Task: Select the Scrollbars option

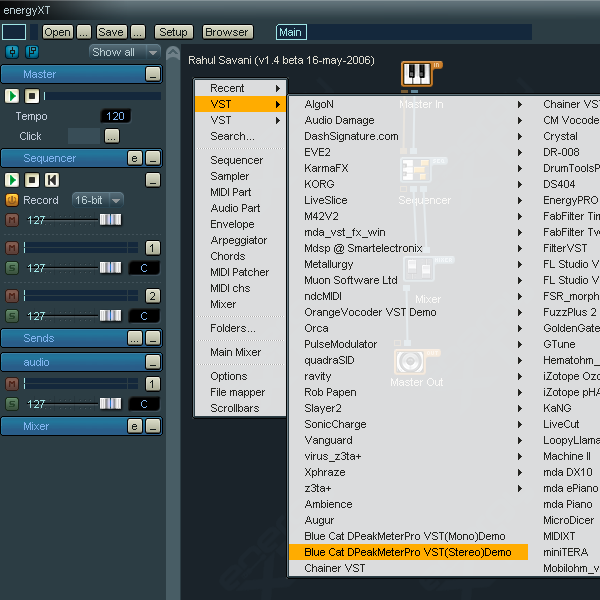Action: click(240, 408)
